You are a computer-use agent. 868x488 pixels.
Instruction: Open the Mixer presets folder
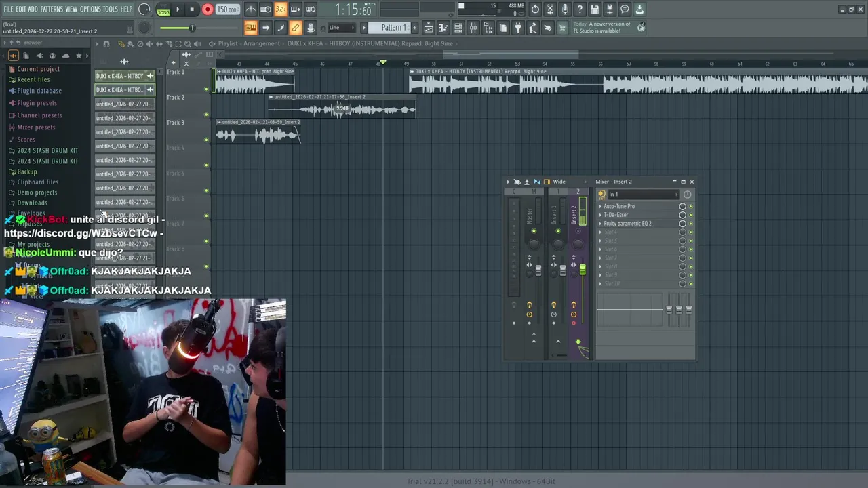click(x=36, y=127)
